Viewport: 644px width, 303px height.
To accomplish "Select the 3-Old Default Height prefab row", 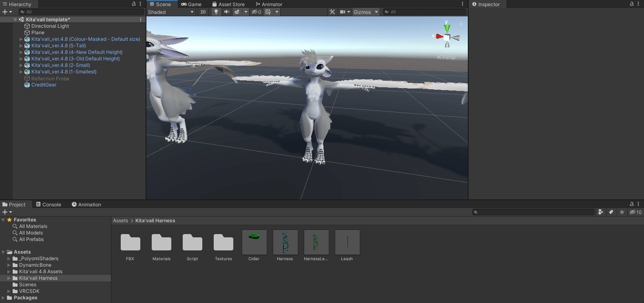I will click(x=75, y=59).
